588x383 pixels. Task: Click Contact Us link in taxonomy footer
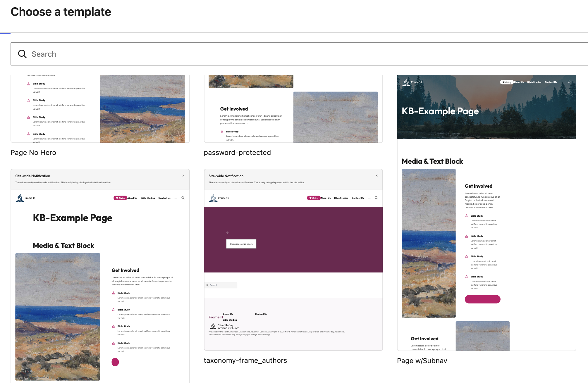tap(261, 314)
